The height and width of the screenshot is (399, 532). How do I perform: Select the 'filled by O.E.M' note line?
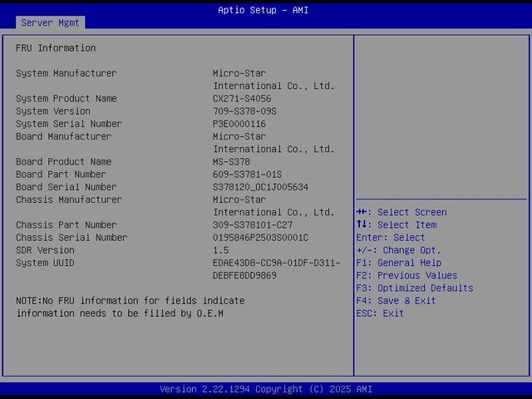coord(120,313)
